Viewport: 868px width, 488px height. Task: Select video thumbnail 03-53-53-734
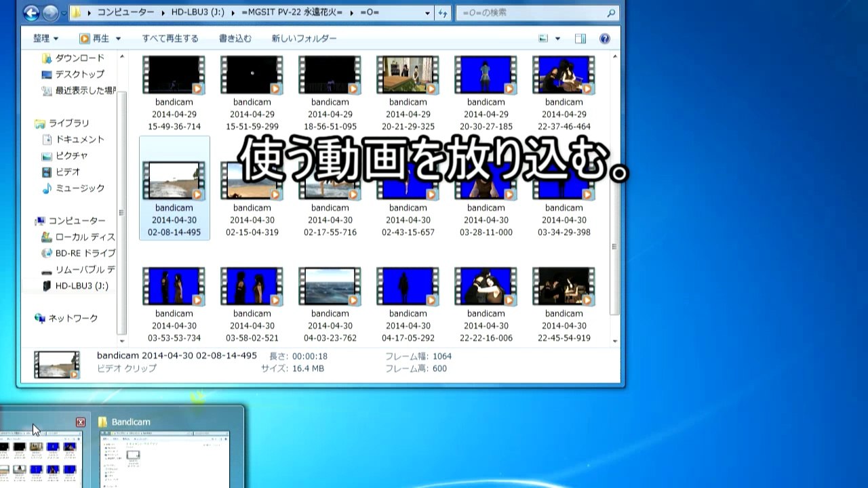174,286
